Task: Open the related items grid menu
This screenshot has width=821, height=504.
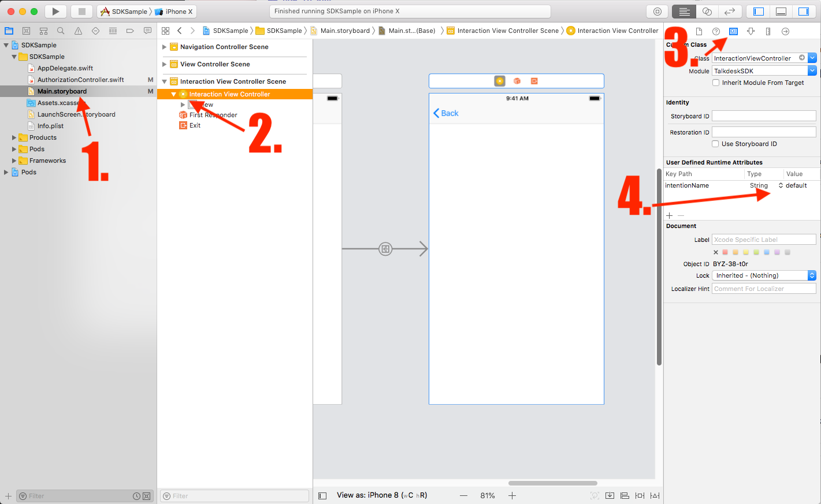Action: (x=166, y=31)
